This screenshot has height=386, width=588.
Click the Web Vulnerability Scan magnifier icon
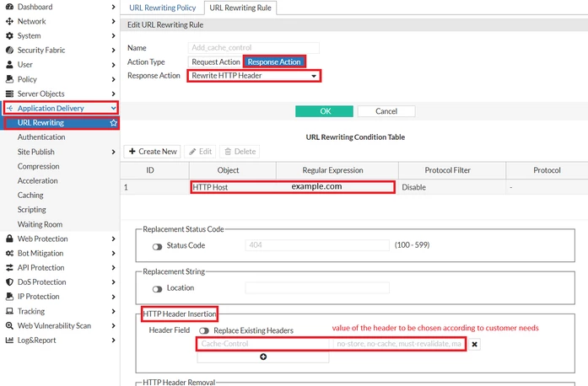point(9,325)
